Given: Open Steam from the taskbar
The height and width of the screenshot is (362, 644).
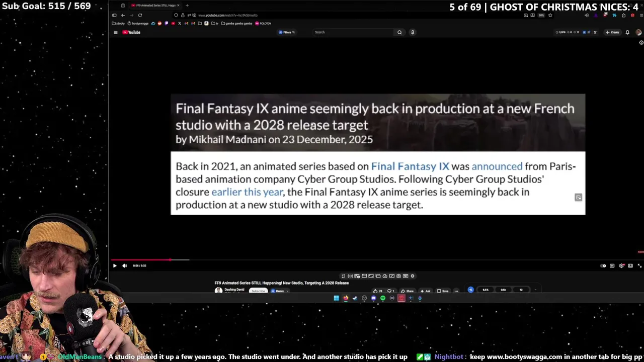Looking at the screenshot, I should point(355,298).
